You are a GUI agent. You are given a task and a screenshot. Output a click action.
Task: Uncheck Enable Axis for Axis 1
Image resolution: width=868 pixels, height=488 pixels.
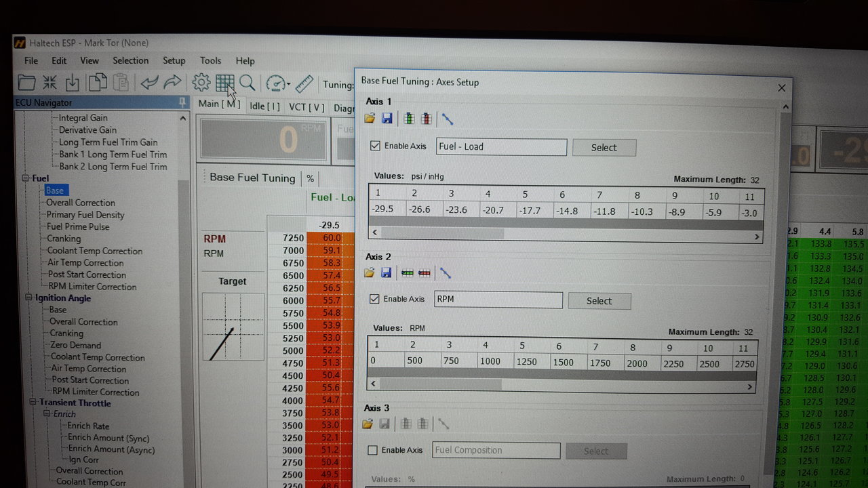tap(375, 146)
